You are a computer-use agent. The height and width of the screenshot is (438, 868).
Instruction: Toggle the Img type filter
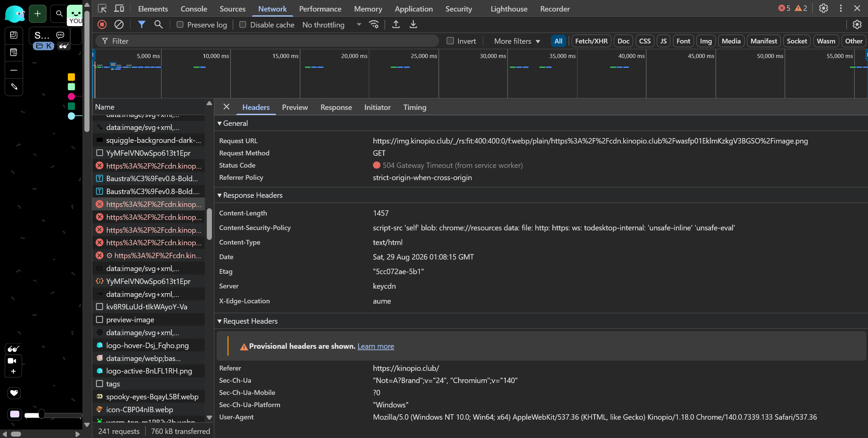[706, 41]
